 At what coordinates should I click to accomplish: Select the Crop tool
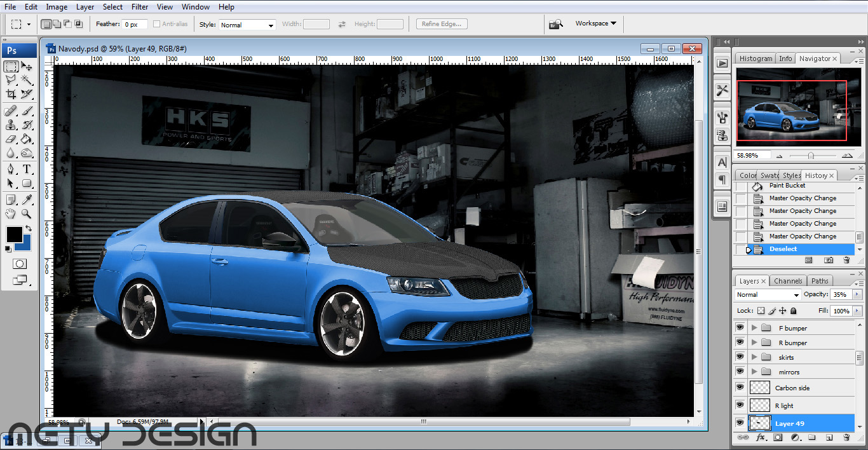[11, 94]
